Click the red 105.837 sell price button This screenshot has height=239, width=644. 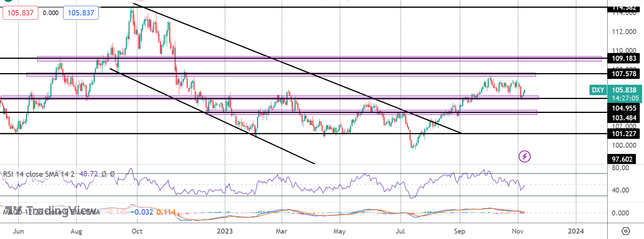coord(21,13)
